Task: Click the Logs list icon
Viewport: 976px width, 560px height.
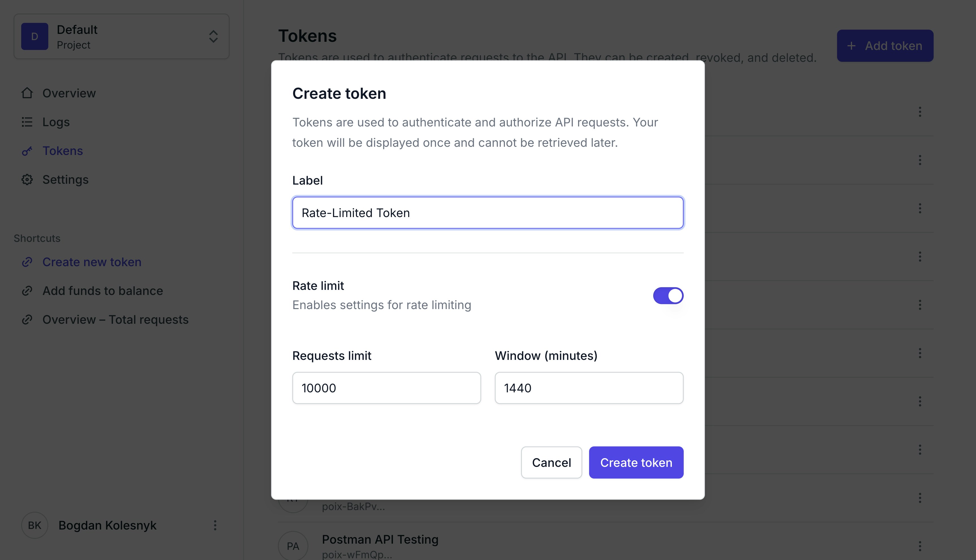Action: [x=27, y=122]
